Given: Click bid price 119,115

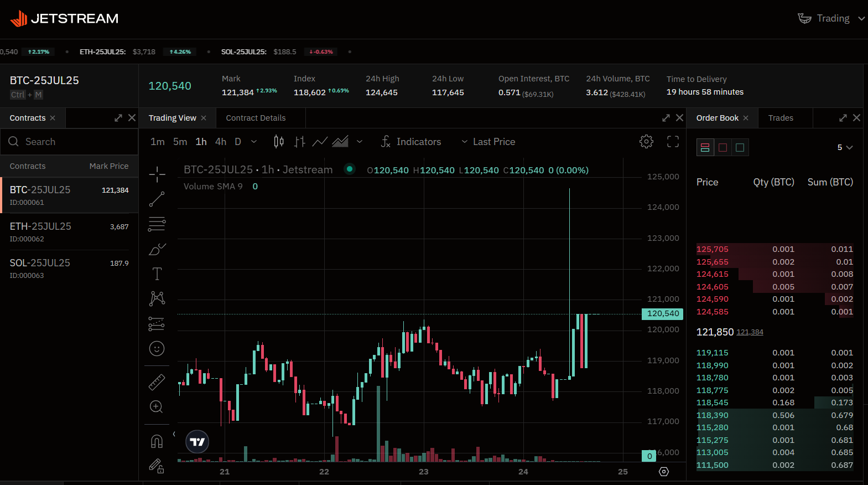Looking at the screenshot, I should (x=713, y=353).
